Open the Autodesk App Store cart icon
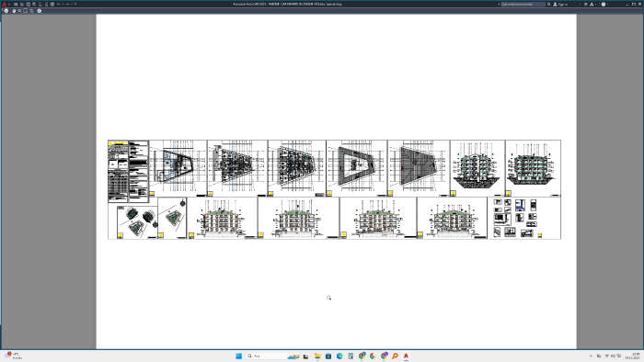Screen dimensions: 644x362 click(x=586, y=4)
